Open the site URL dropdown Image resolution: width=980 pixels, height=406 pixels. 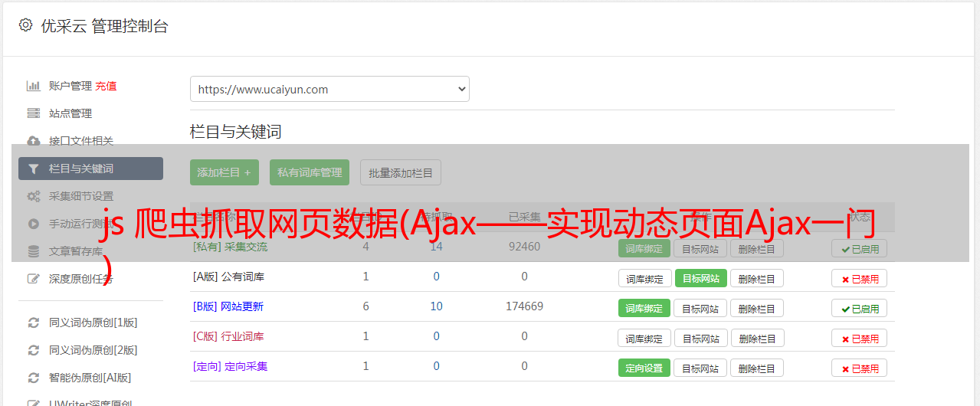pos(329,89)
